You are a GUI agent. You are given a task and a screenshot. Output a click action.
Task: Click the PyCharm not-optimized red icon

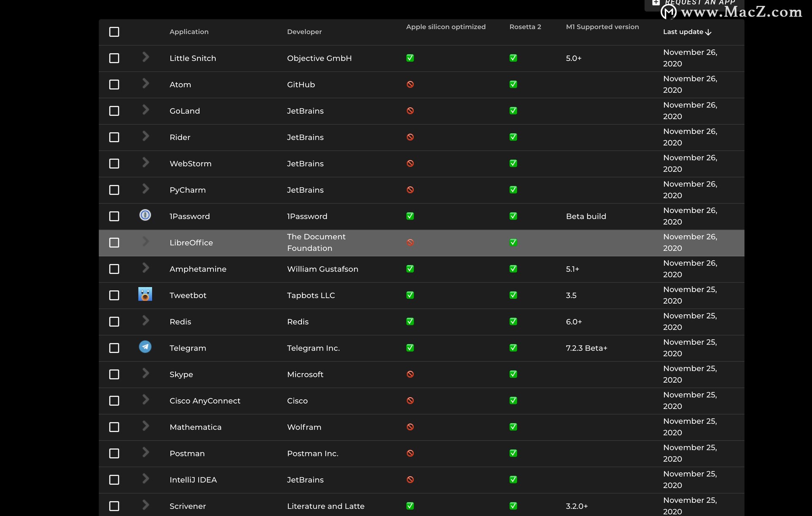tap(410, 190)
